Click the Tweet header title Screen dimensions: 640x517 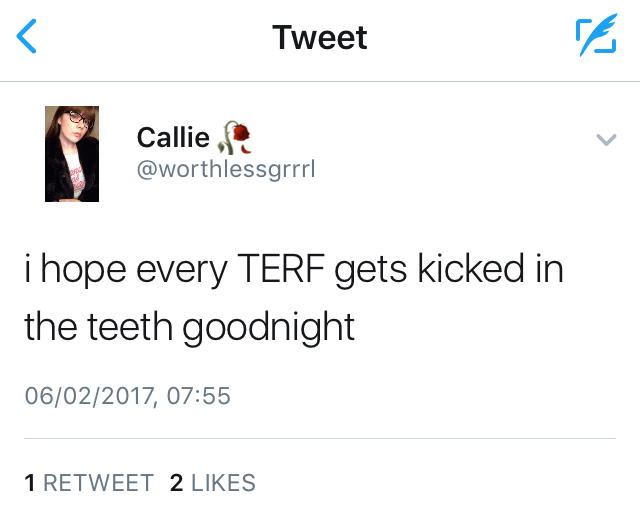pos(320,38)
